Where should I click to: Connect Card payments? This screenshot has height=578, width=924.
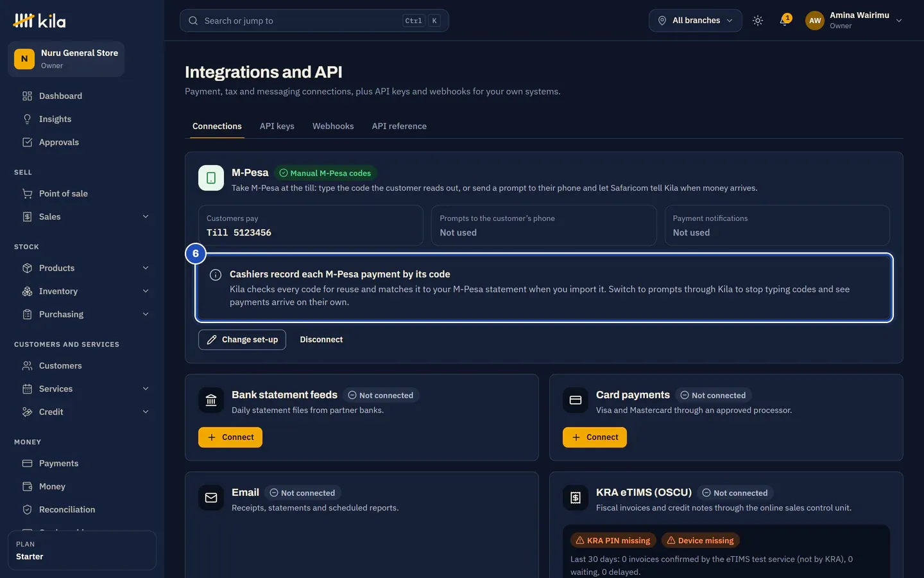(x=595, y=437)
